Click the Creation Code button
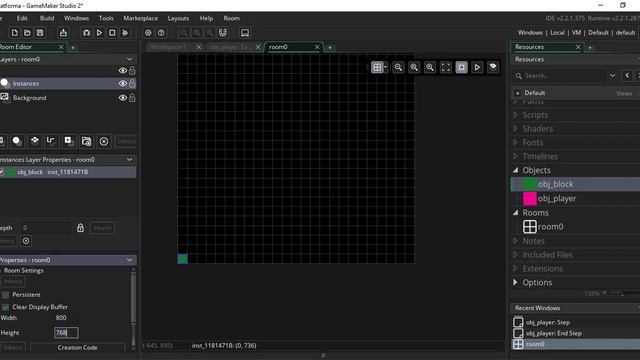Image resolution: width=640 pixels, height=360 pixels. click(x=78, y=347)
